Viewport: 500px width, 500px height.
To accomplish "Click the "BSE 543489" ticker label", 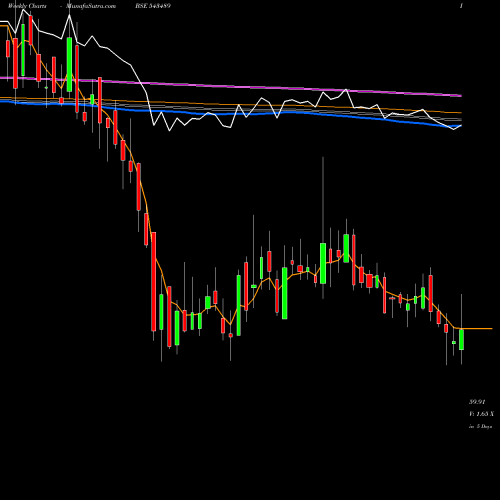I will click(x=153, y=6).
